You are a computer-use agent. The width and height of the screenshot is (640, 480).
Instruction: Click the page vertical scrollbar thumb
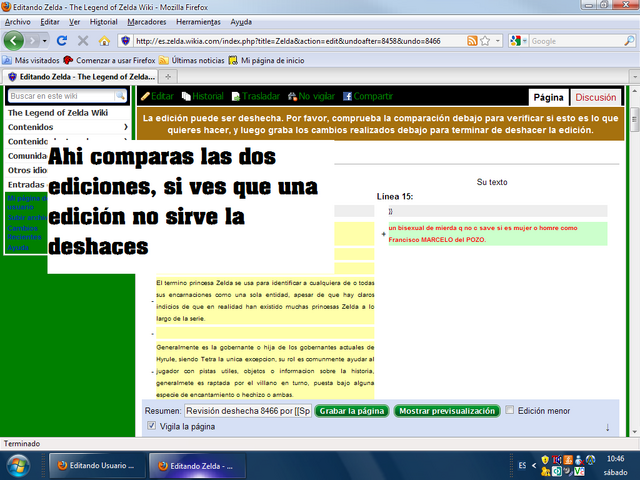point(634,120)
